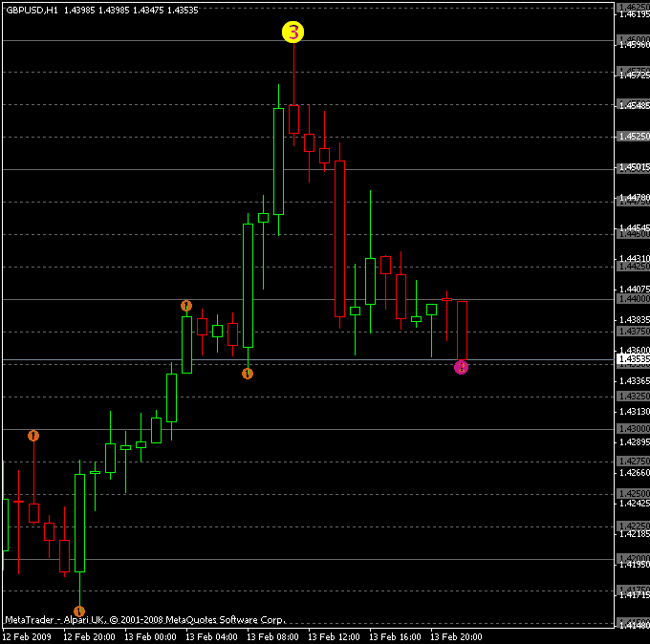Click the 1.42425 price axis label
This screenshot has width=650, height=644.
pos(635,504)
